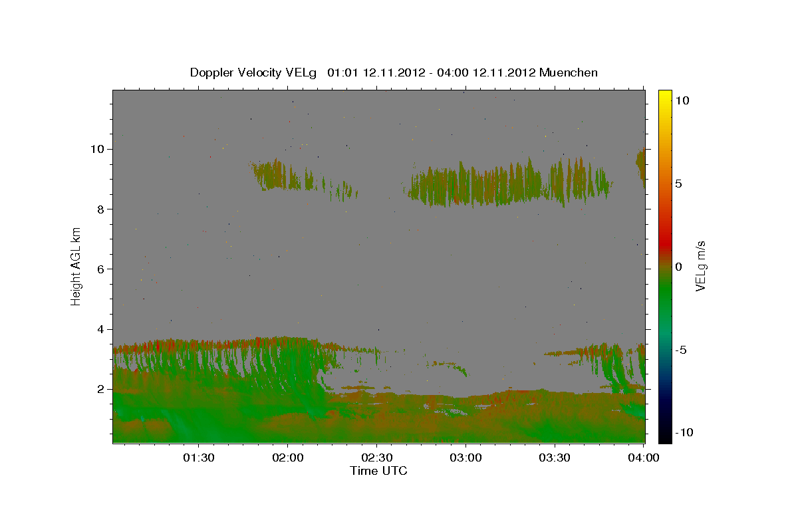This screenshot has height=532, width=798.
Task: Click the colorbar tick label -10
Action: tap(684, 432)
